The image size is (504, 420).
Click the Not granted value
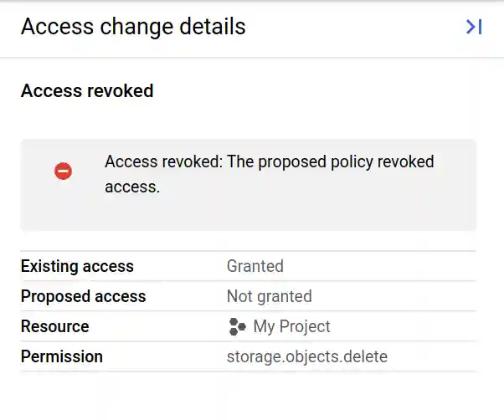[x=269, y=297]
